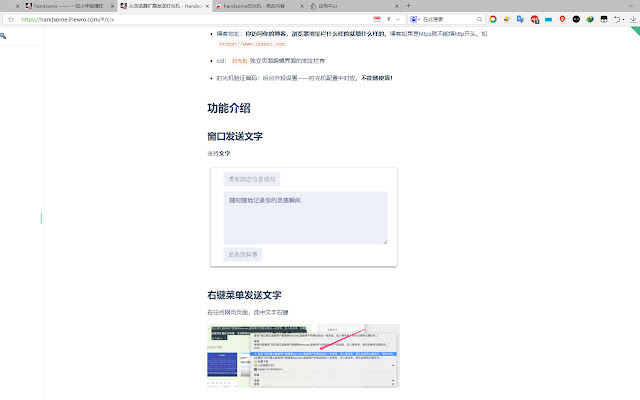Click the submit button below the text area

click(x=242, y=255)
